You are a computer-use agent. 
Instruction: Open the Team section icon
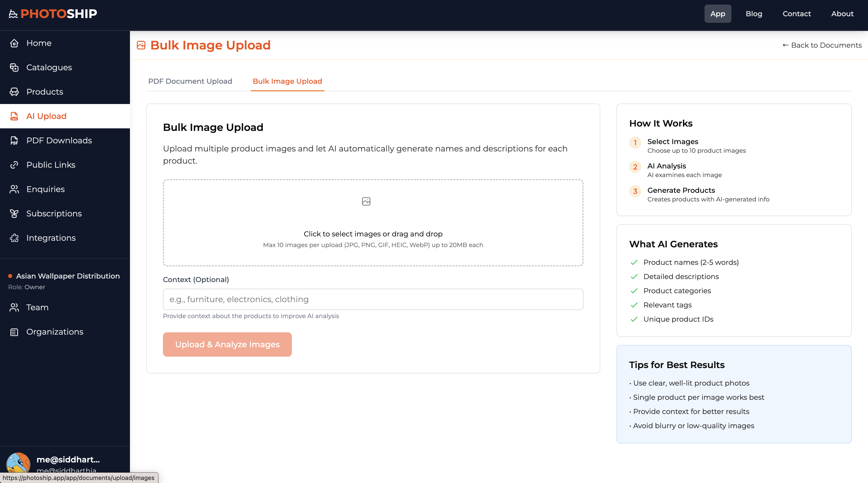point(14,307)
